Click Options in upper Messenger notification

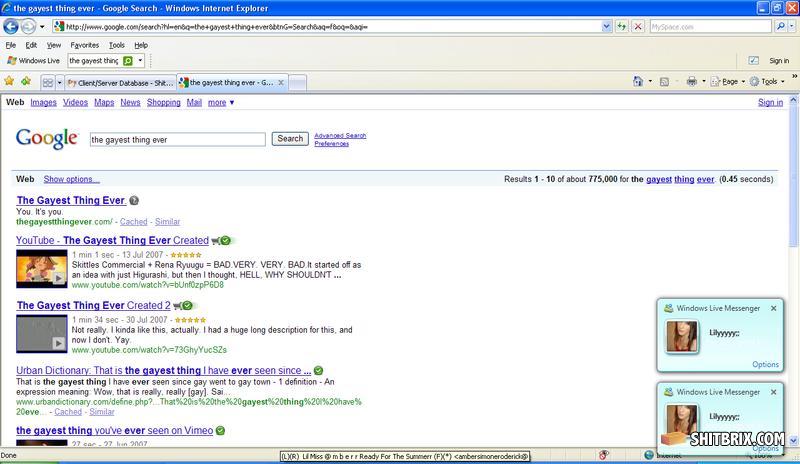pyautogui.click(x=765, y=364)
